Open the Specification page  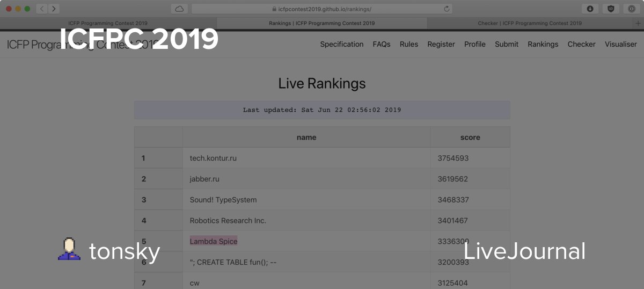click(x=342, y=44)
